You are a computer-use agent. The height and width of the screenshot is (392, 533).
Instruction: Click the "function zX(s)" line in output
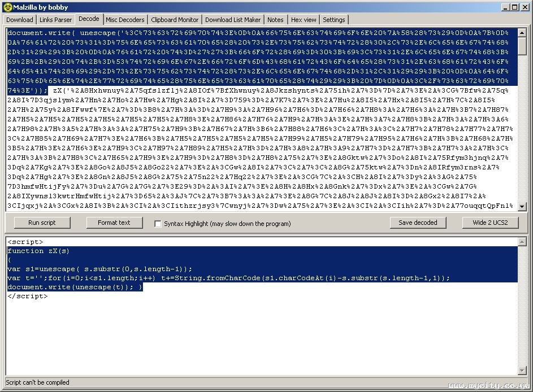click(38, 251)
